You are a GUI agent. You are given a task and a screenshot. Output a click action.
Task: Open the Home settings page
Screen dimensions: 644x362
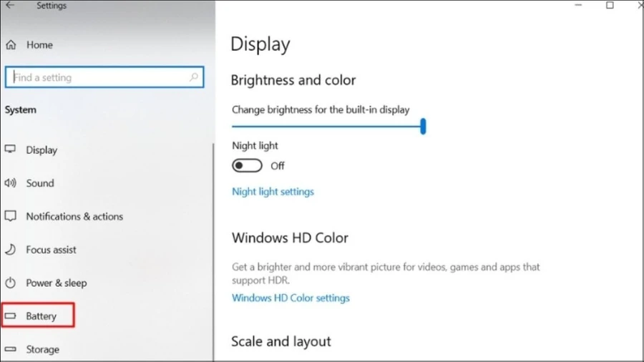pyautogui.click(x=39, y=45)
